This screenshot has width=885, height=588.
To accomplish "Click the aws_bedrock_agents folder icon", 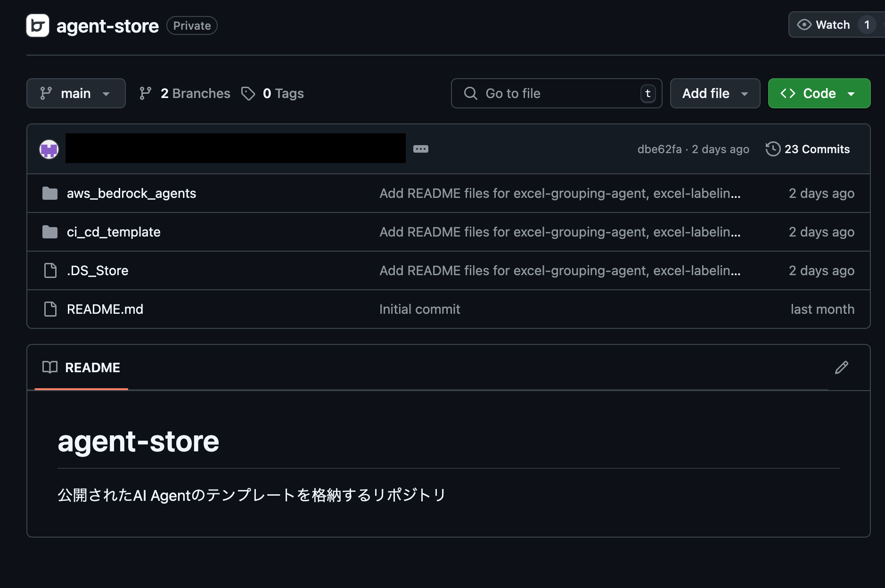I will click(x=50, y=193).
